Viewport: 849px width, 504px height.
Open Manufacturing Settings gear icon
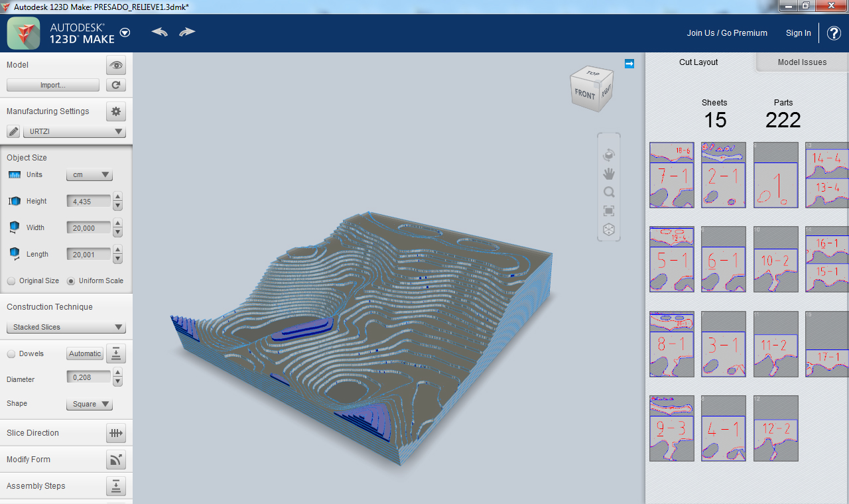click(116, 111)
